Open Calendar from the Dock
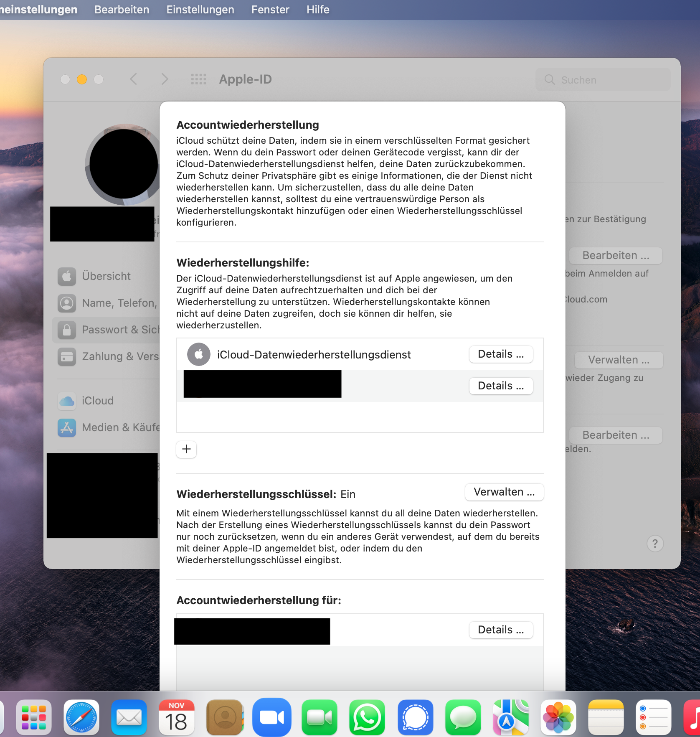Viewport: 700px width, 737px height. pyautogui.click(x=177, y=717)
